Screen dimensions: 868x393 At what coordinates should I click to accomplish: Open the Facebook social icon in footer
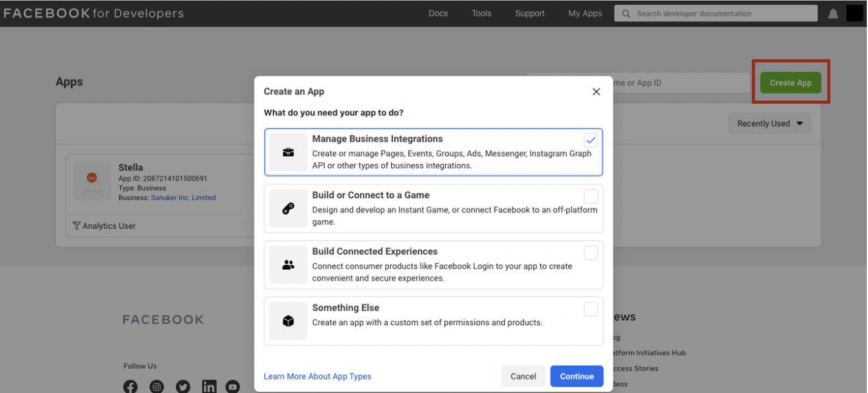point(131,386)
